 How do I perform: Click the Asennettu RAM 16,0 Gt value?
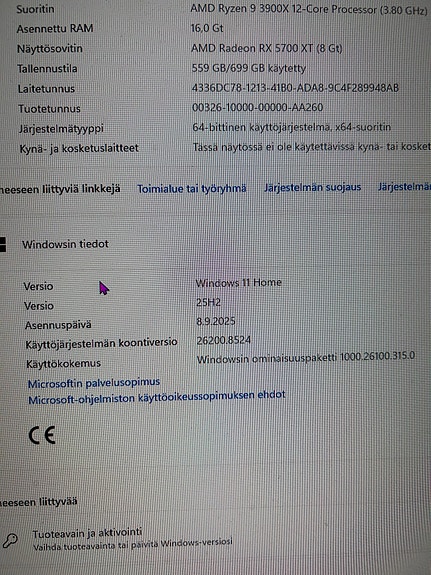point(207,28)
